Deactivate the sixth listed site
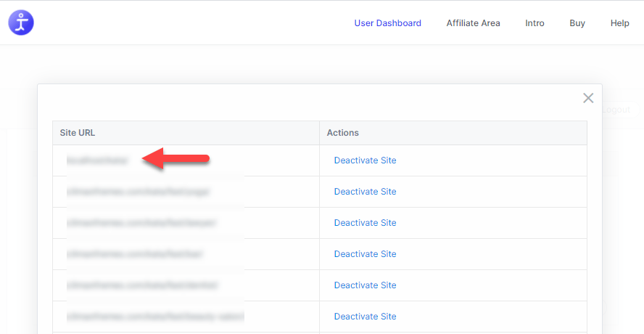Image resolution: width=644 pixels, height=334 pixels. [x=365, y=317]
